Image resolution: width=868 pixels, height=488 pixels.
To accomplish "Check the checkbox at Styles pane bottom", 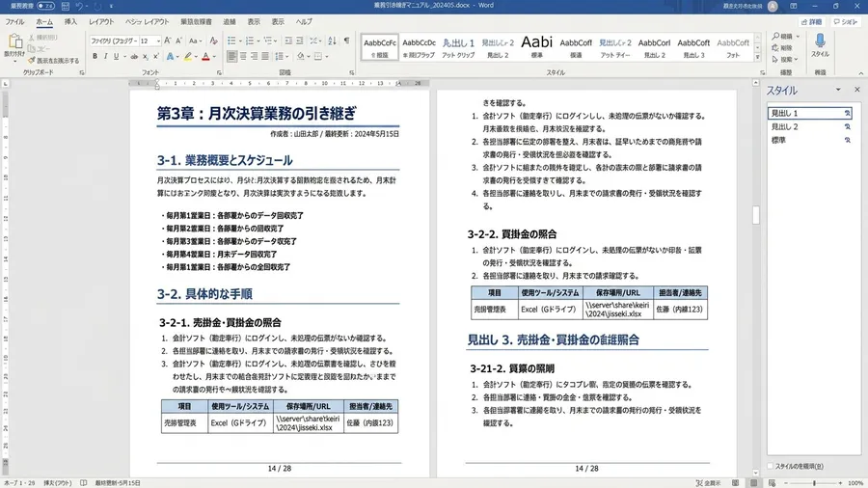I will click(x=770, y=467).
